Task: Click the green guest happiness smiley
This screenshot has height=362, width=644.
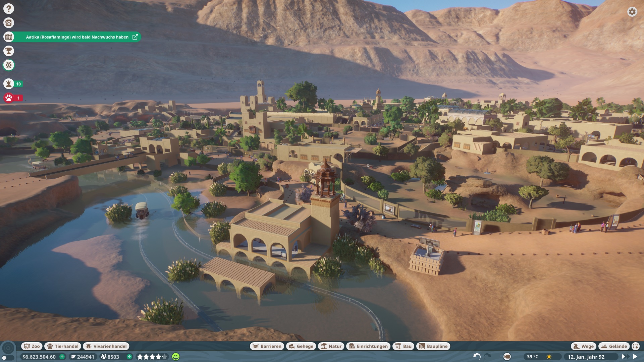Action: 176,357
